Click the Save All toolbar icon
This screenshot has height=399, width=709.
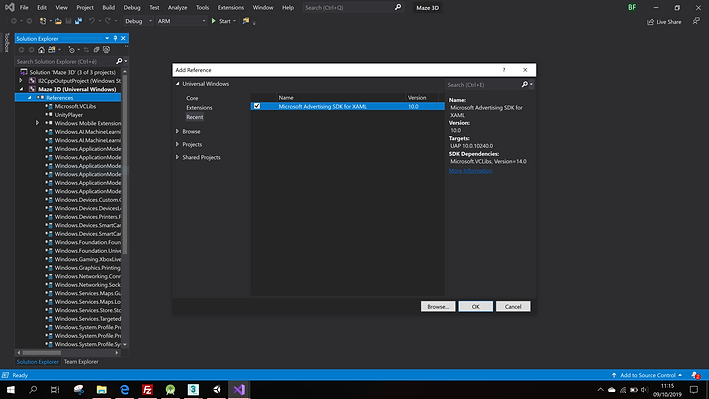[x=79, y=21]
